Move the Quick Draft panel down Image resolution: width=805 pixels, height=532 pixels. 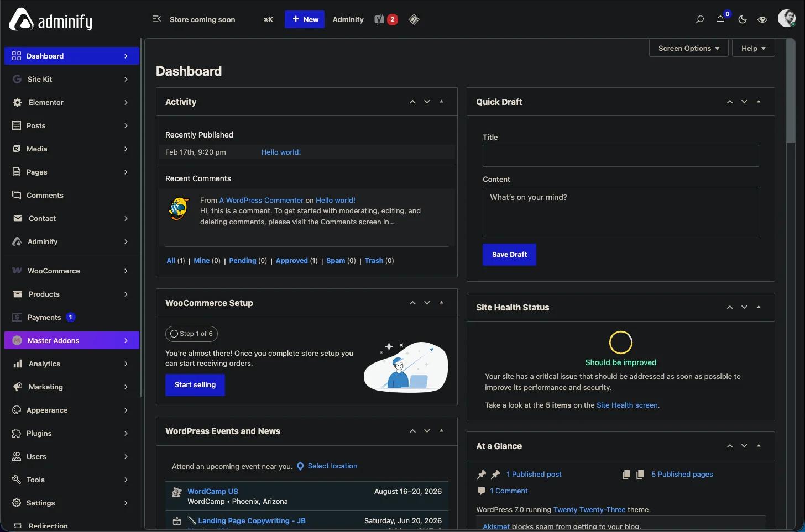pos(744,102)
